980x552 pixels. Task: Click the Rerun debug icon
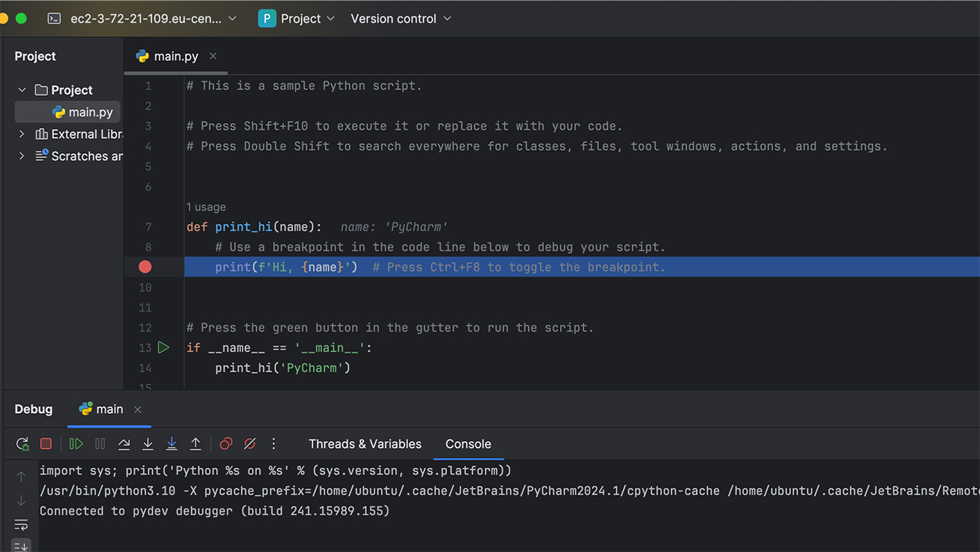point(22,444)
